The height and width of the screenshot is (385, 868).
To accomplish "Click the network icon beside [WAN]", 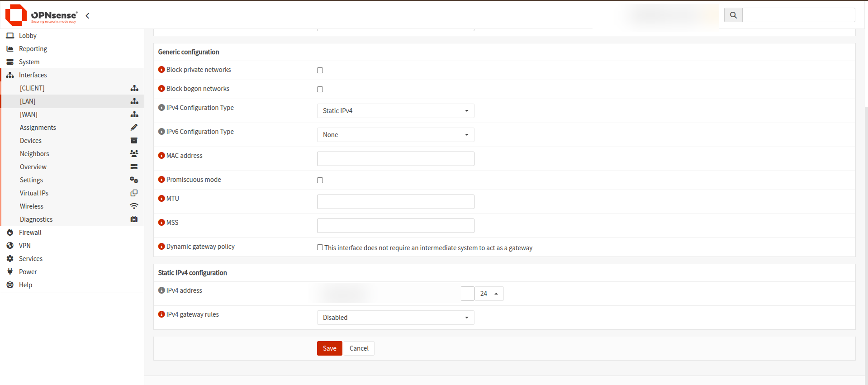I will click(x=134, y=114).
